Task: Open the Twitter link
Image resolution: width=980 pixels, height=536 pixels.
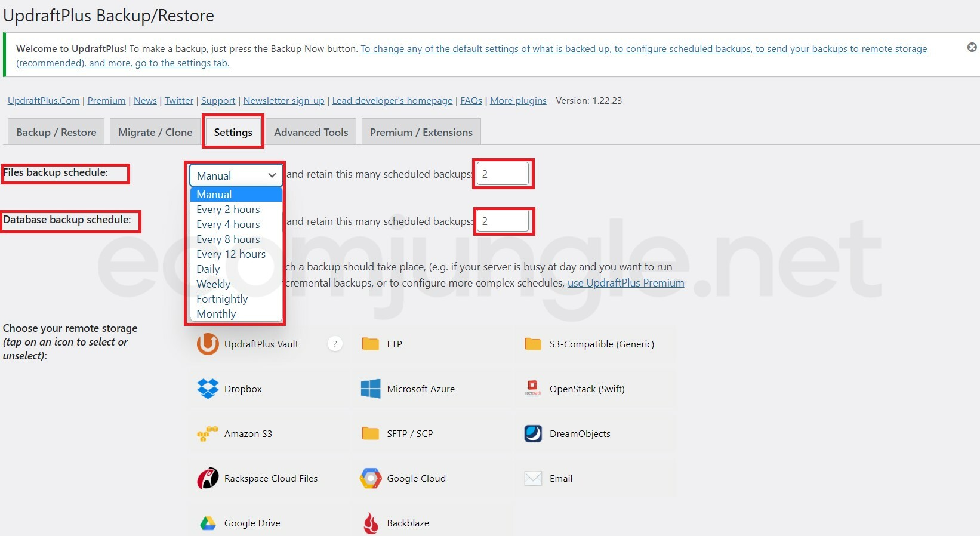Action: 179,101
